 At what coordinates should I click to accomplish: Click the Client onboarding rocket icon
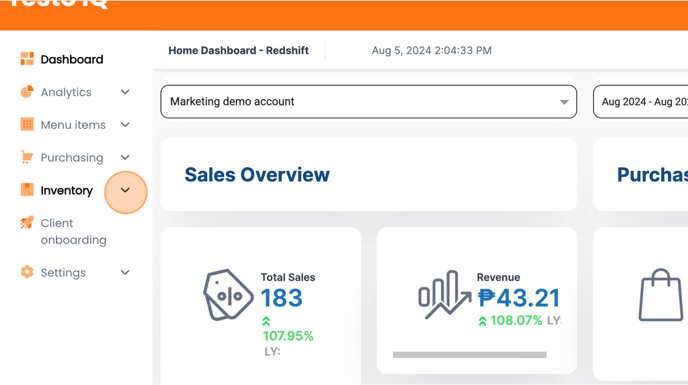point(27,223)
